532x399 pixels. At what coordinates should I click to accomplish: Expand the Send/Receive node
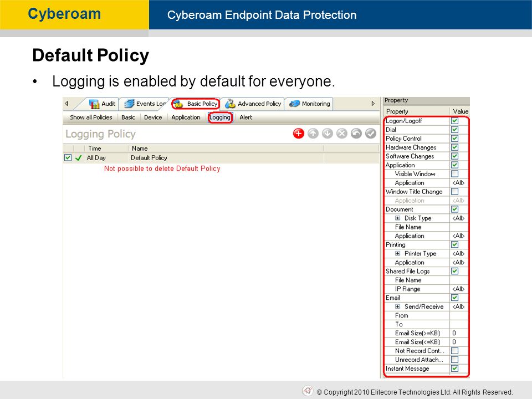point(398,306)
